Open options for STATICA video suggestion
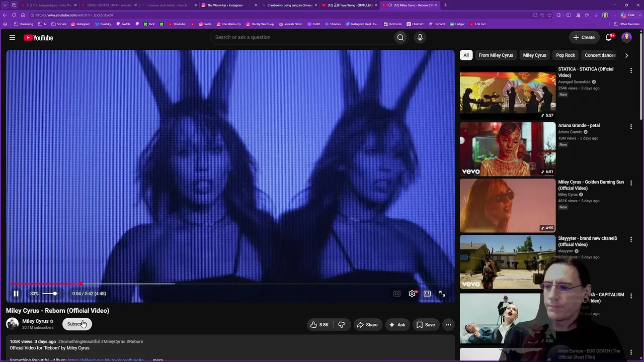644x362 pixels. (631, 70)
